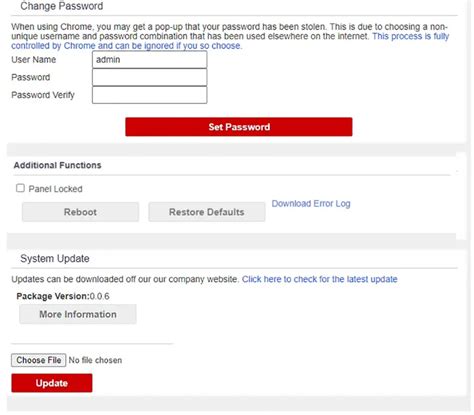Click the check for latest update link
474x415 pixels.
319,279
